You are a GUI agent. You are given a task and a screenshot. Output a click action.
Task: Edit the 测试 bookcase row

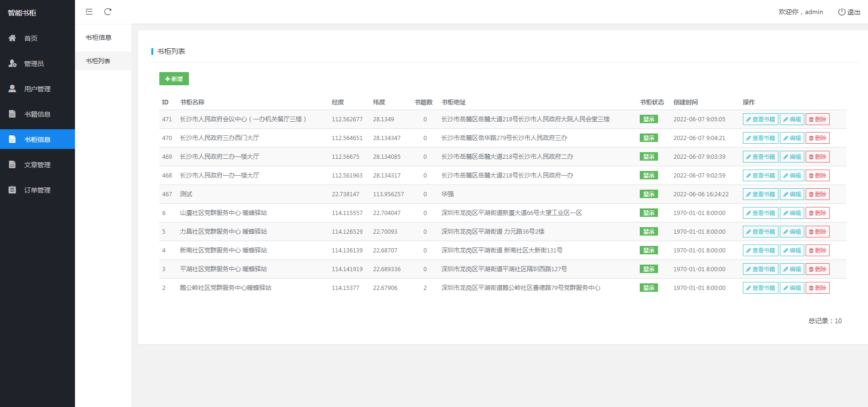click(x=792, y=194)
